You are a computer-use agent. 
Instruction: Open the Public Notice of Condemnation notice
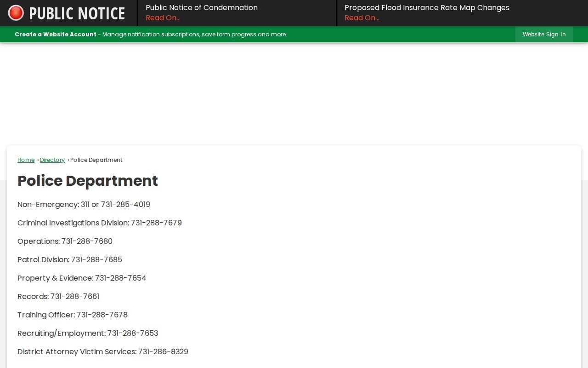(202, 8)
